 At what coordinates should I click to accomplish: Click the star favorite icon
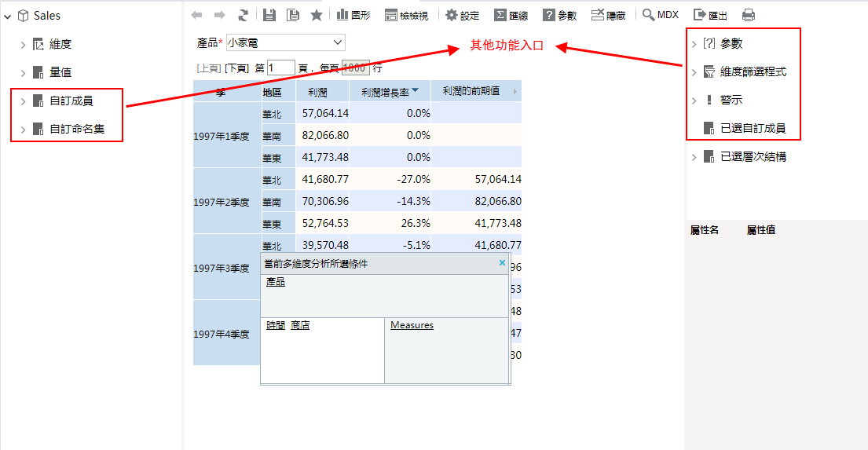[317, 15]
